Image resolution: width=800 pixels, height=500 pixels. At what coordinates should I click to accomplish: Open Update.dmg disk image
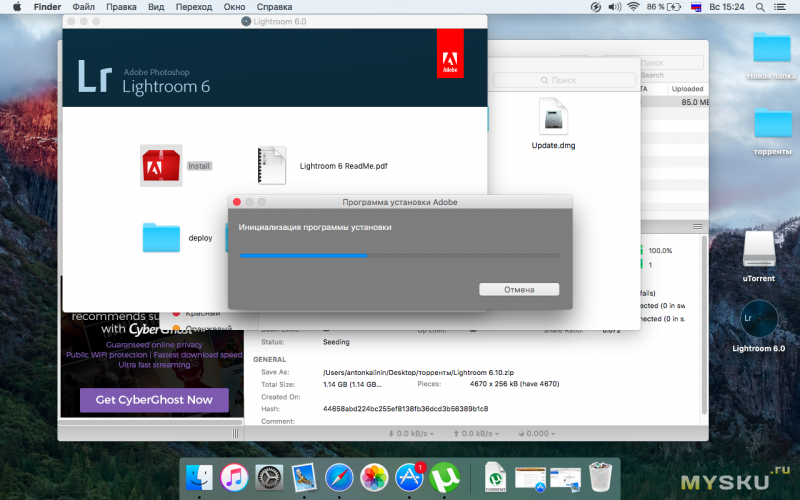coord(553,116)
